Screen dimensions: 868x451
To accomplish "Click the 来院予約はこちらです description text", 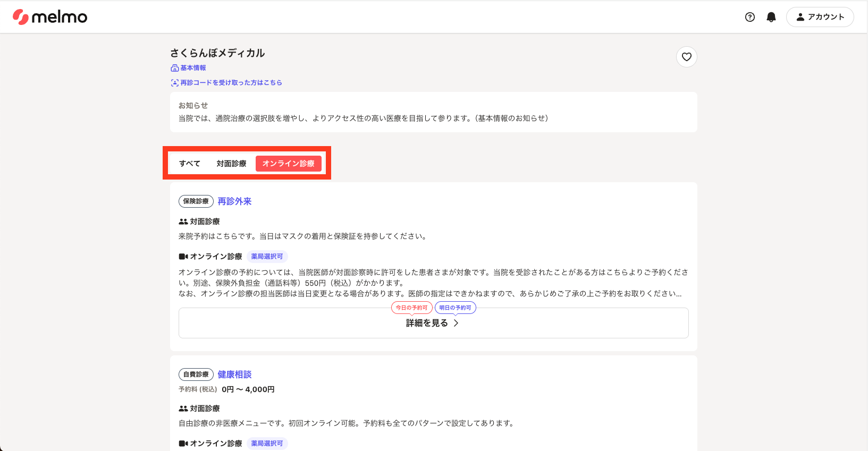I will [x=304, y=236].
